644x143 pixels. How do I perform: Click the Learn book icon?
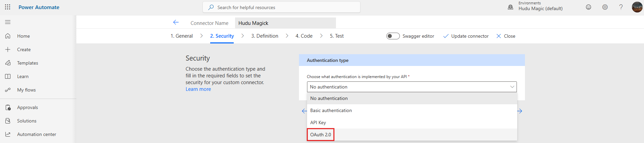point(8,76)
